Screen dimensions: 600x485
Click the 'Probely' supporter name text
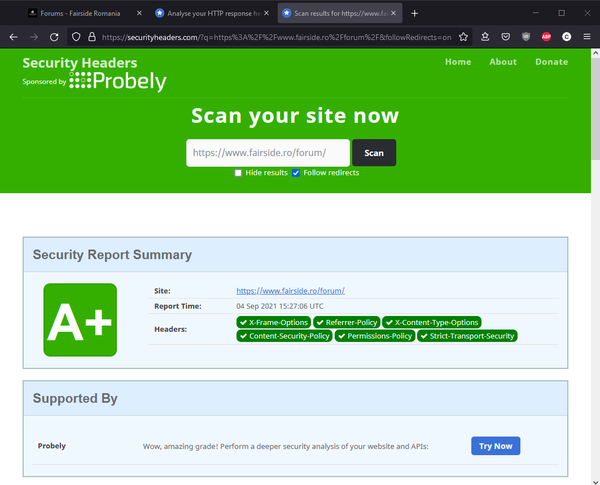tap(52, 446)
